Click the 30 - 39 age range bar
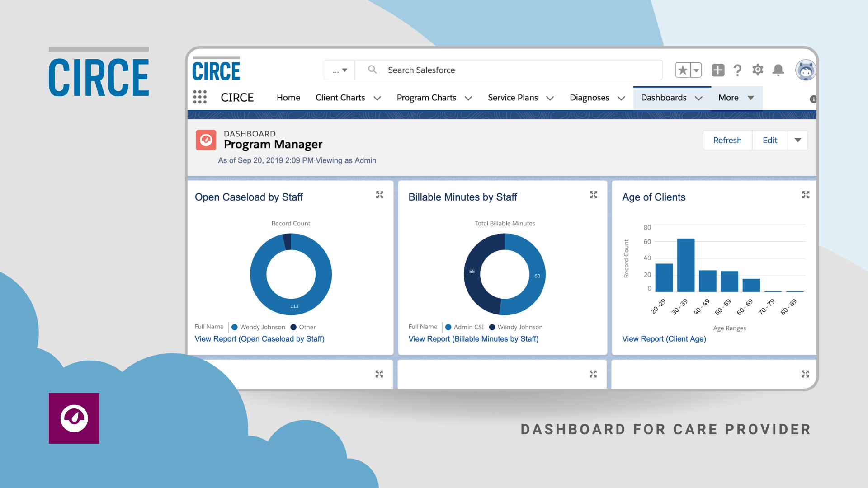The width and height of the screenshot is (868, 488). tap(685, 265)
